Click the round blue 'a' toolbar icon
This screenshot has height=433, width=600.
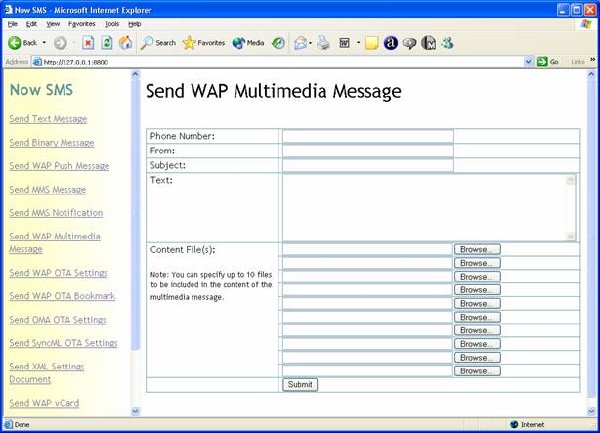point(391,43)
